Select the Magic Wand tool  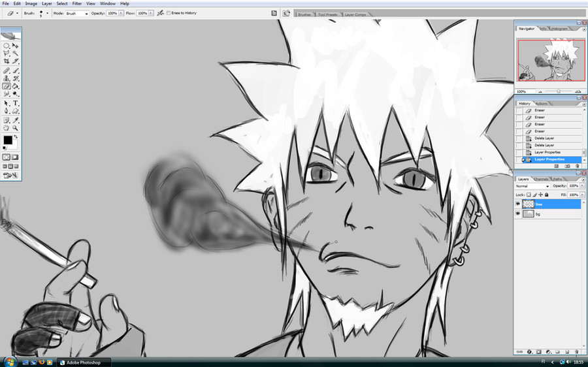16,54
